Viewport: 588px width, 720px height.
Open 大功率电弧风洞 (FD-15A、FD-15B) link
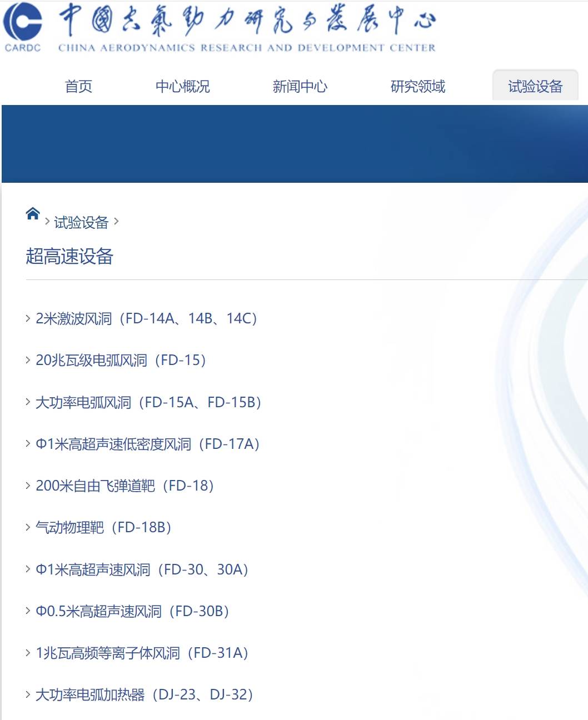click(148, 402)
